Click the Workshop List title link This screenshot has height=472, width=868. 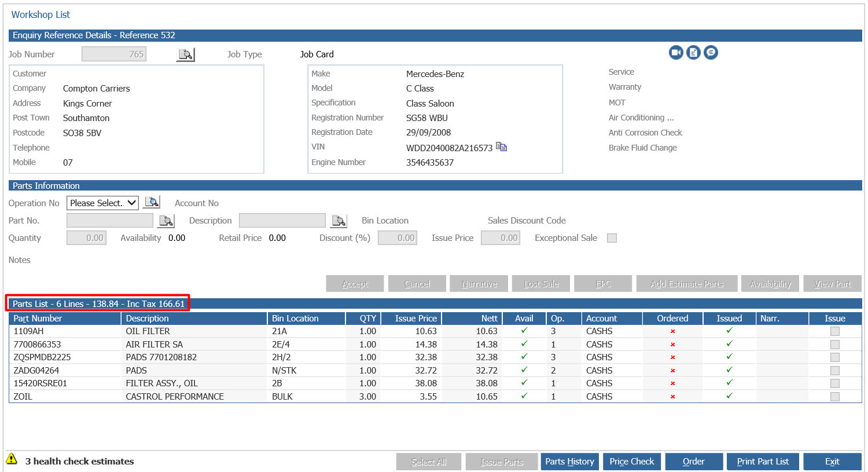[41, 14]
